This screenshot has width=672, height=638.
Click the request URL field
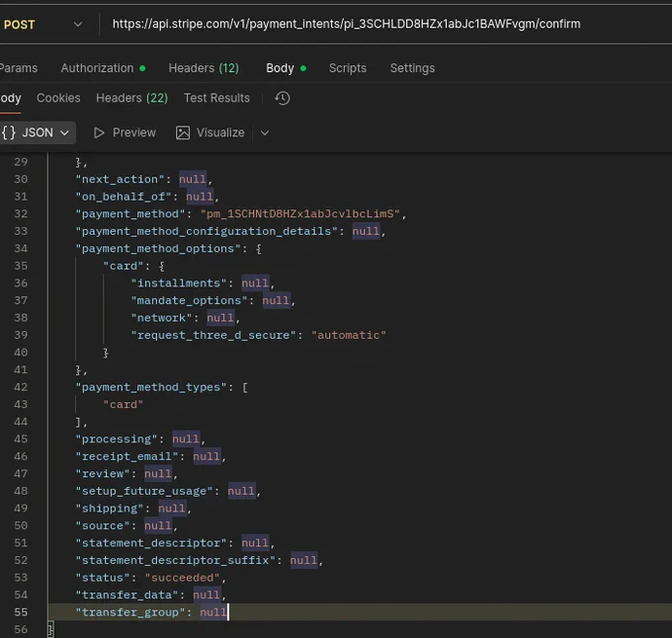click(x=346, y=24)
